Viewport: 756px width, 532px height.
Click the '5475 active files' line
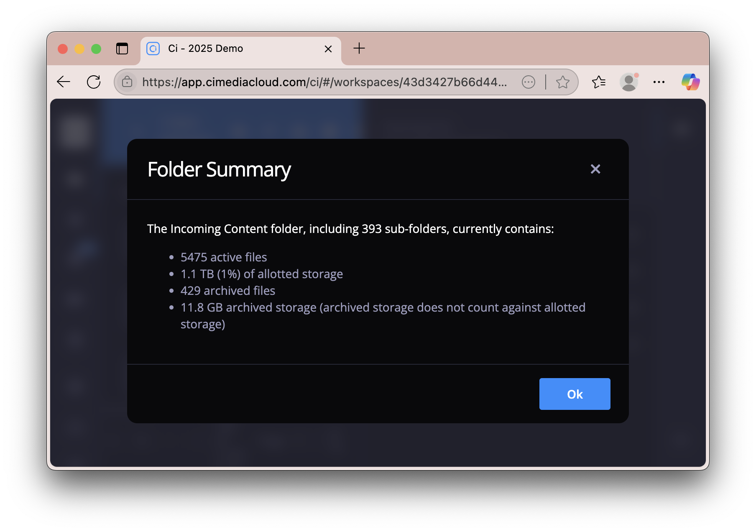coord(224,257)
